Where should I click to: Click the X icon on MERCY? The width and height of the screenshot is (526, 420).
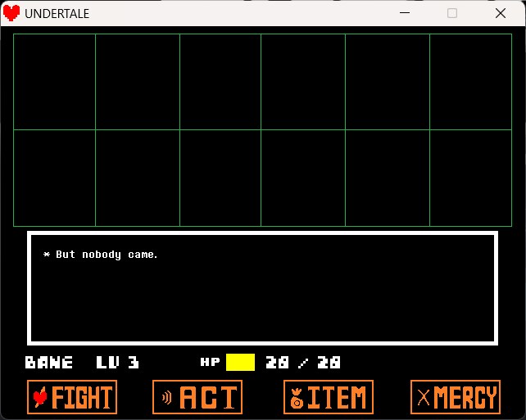[x=424, y=398]
